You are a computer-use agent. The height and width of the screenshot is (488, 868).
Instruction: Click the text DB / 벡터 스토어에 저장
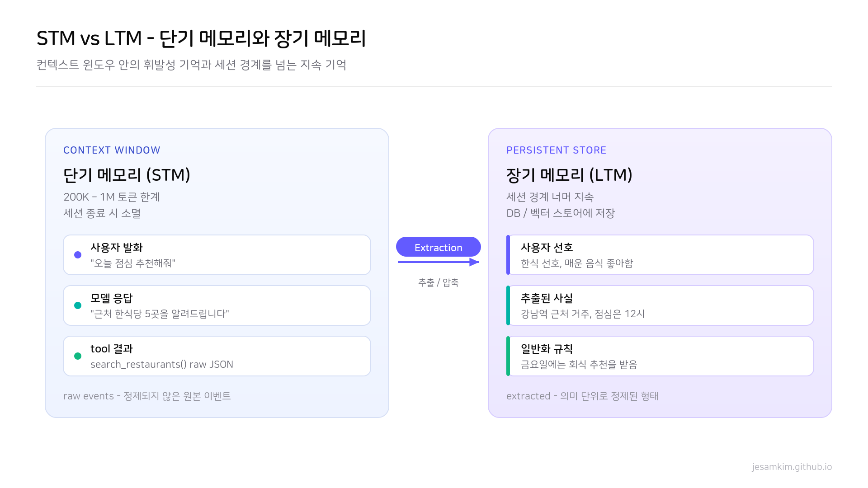point(561,213)
